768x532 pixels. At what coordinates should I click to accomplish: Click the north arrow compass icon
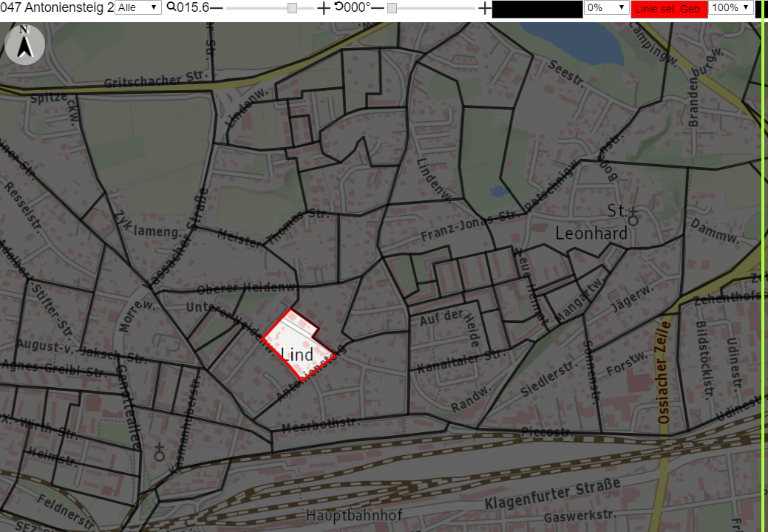click(x=25, y=44)
